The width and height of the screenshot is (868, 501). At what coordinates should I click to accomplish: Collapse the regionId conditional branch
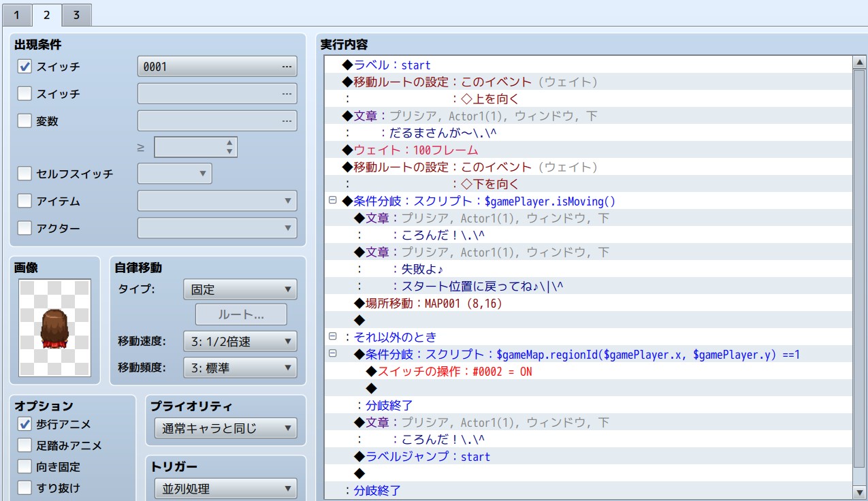333,354
